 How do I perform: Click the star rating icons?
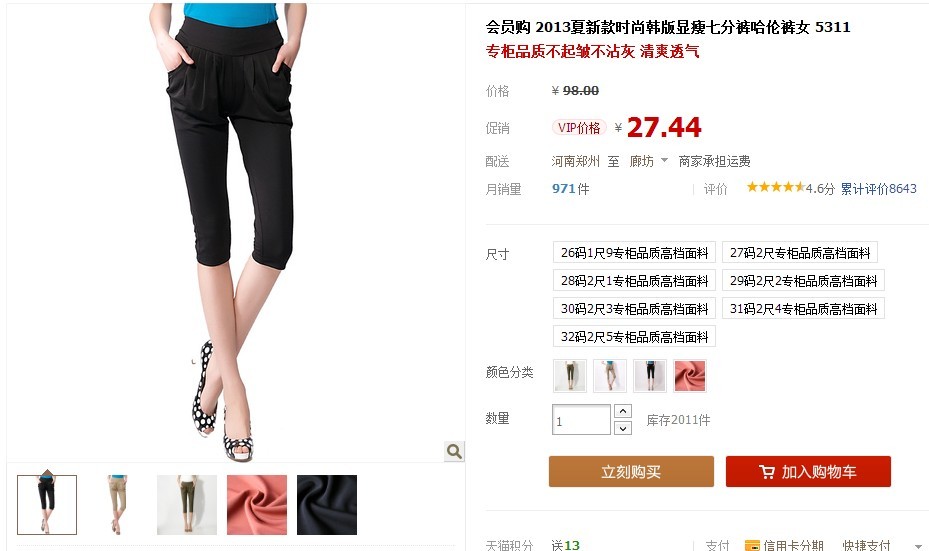click(x=776, y=188)
